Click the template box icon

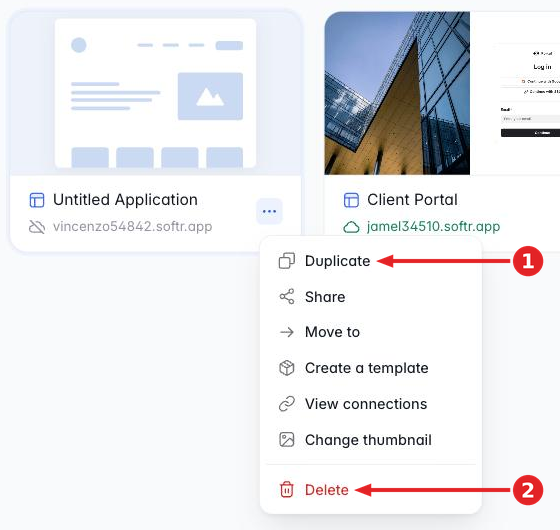(286, 368)
